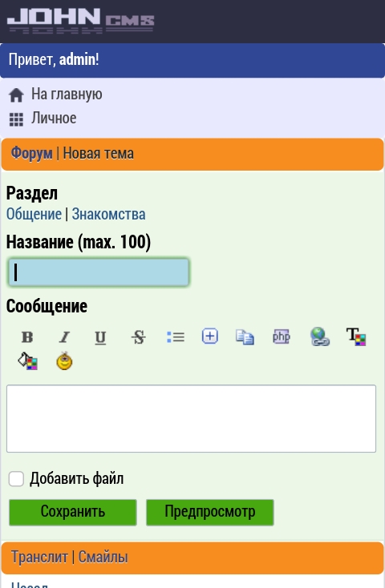
Task: Insert a quote with the pages icon
Action: point(245,336)
